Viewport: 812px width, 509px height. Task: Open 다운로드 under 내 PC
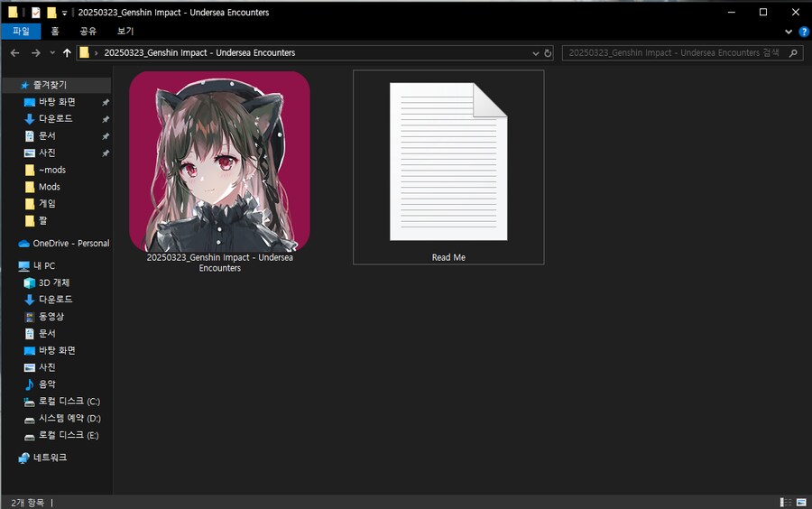click(x=55, y=300)
